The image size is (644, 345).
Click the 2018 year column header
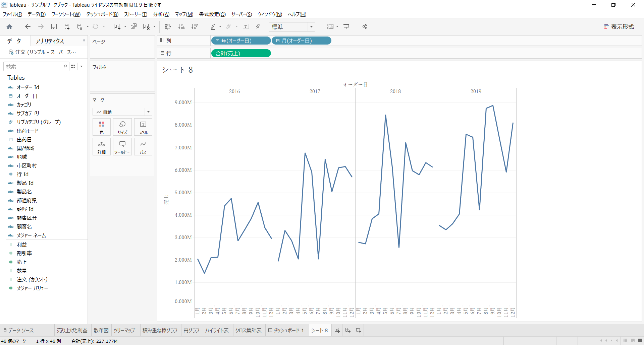[395, 91]
